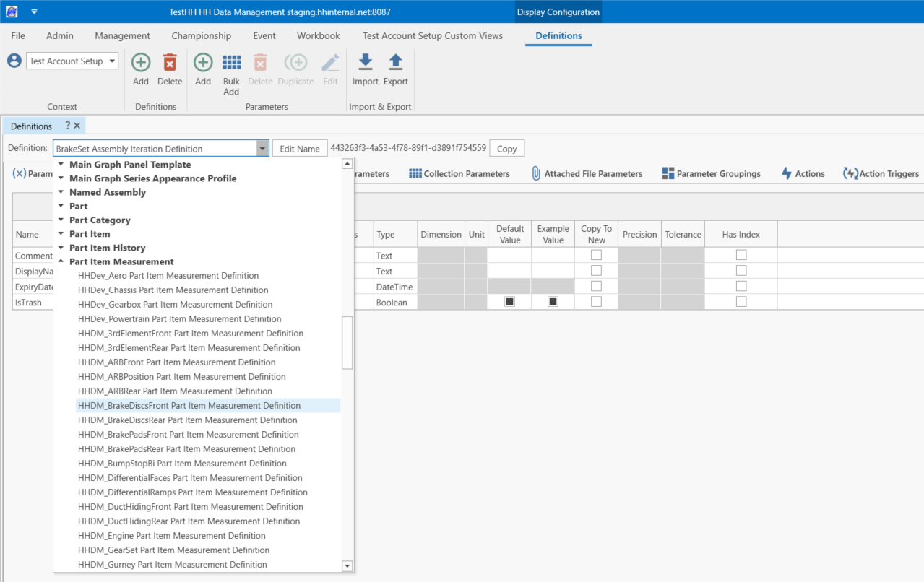Click the Add parameter icon

(x=203, y=63)
